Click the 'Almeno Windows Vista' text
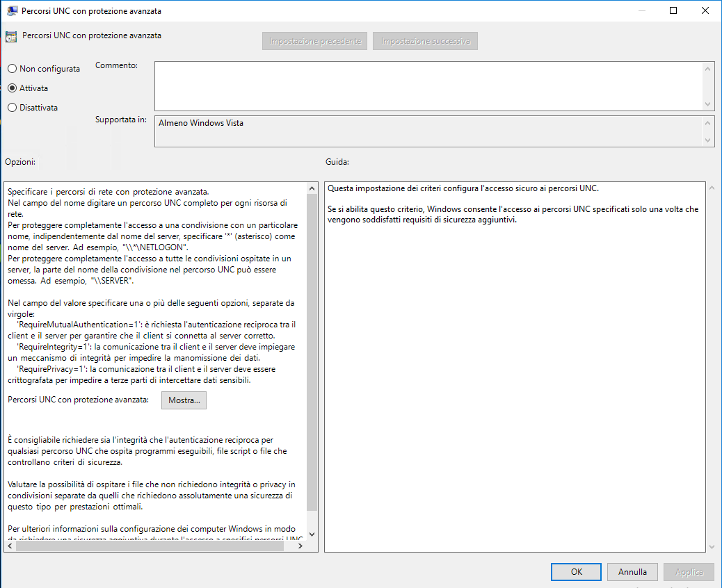Viewport: 722px width, 588px height. 201,123
